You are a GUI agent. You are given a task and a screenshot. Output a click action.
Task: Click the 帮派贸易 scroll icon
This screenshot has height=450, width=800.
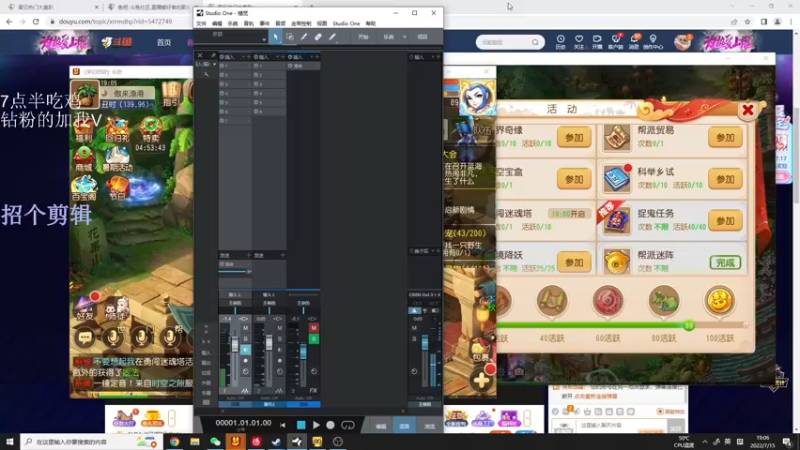(617, 137)
